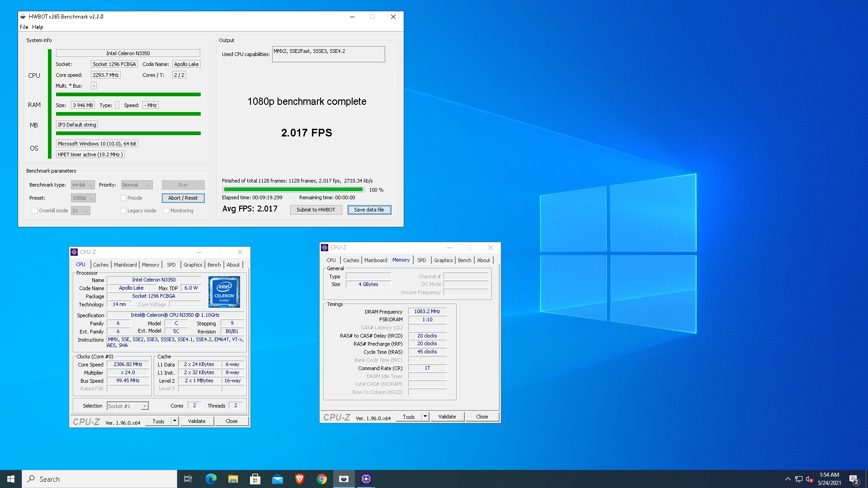
Task: Launch Google Chrome from taskbar
Action: tap(321, 479)
